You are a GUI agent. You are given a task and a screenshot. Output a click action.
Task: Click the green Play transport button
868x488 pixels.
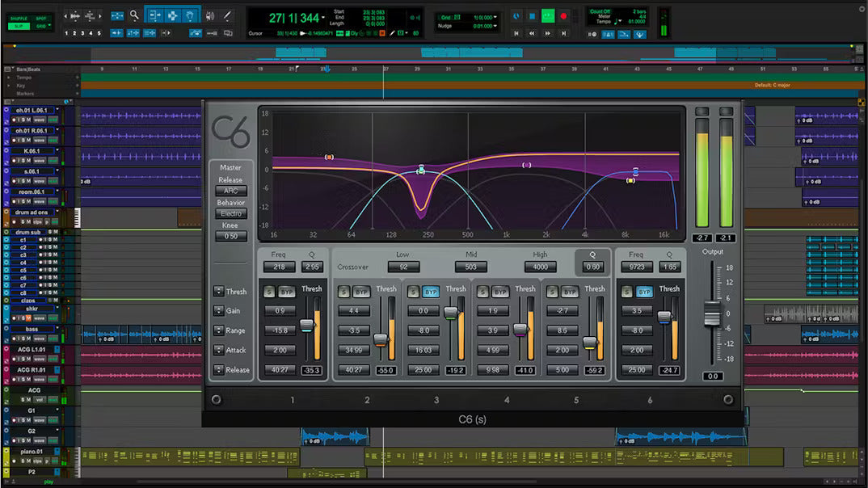point(547,16)
